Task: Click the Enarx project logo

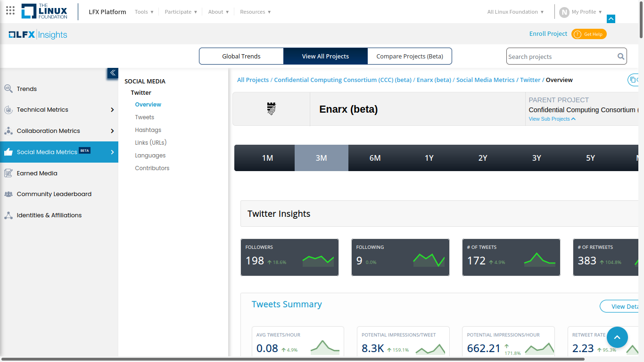Action: click(x=271, y=109)
